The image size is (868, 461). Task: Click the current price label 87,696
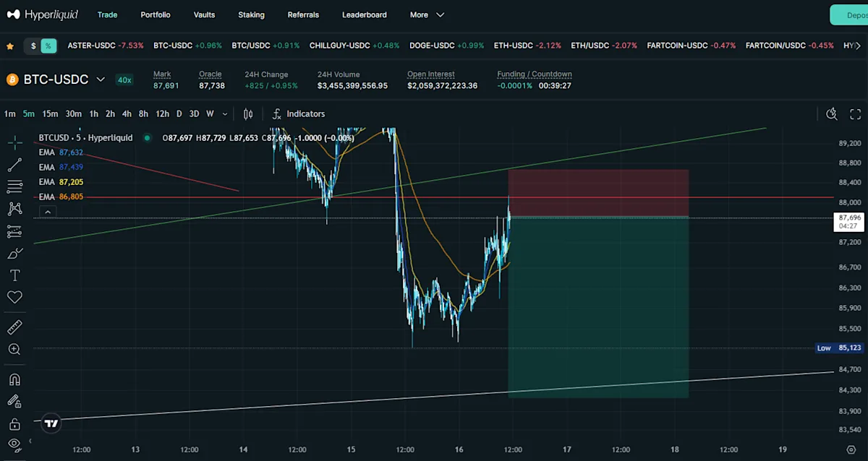pos(848,221)
